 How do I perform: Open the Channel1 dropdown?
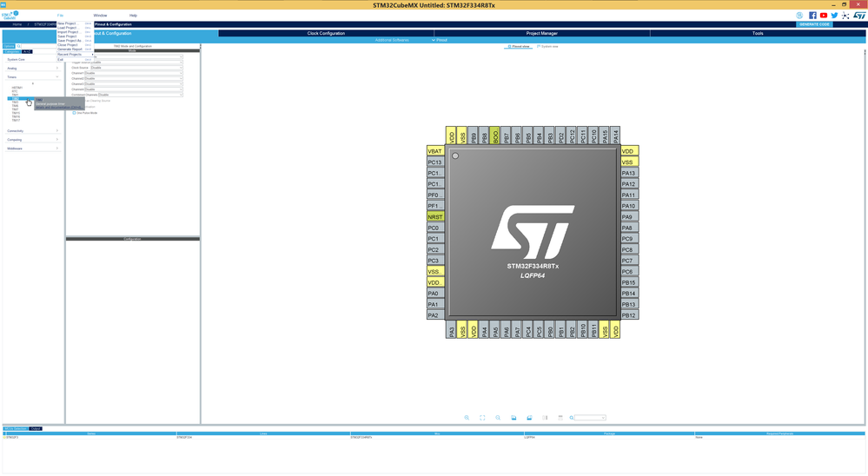click(134, 73)
